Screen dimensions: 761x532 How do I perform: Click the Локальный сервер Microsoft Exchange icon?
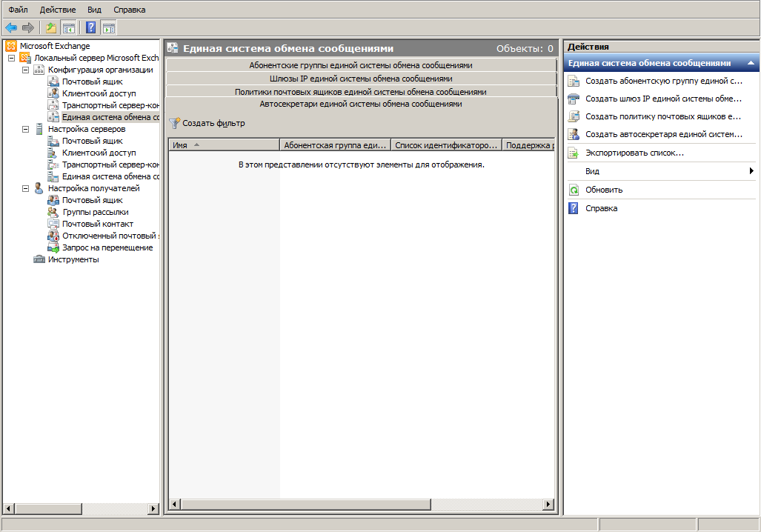point(25,58)
